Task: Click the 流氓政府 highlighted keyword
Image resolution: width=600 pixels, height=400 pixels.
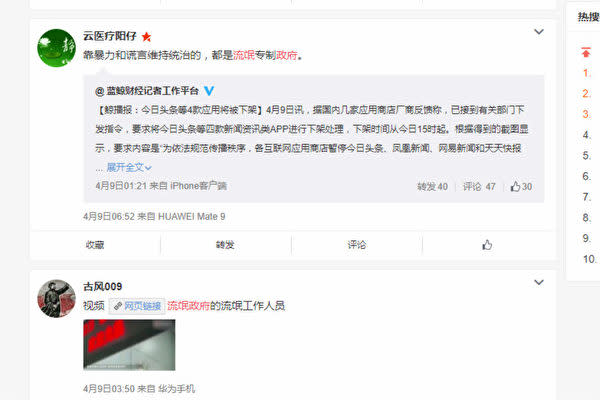Action: 188,306
